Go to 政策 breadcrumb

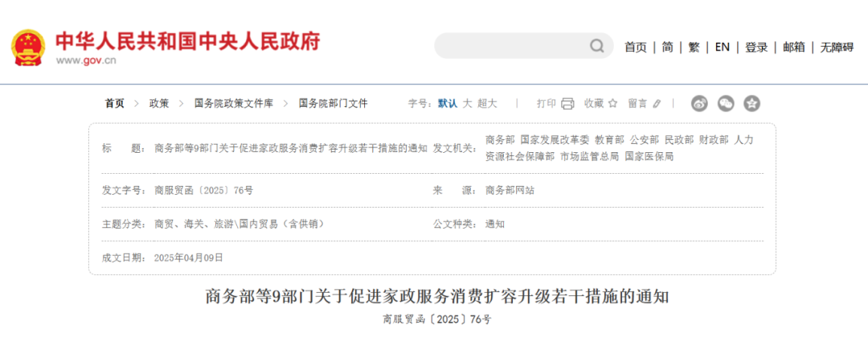click(x=159, y=103)
